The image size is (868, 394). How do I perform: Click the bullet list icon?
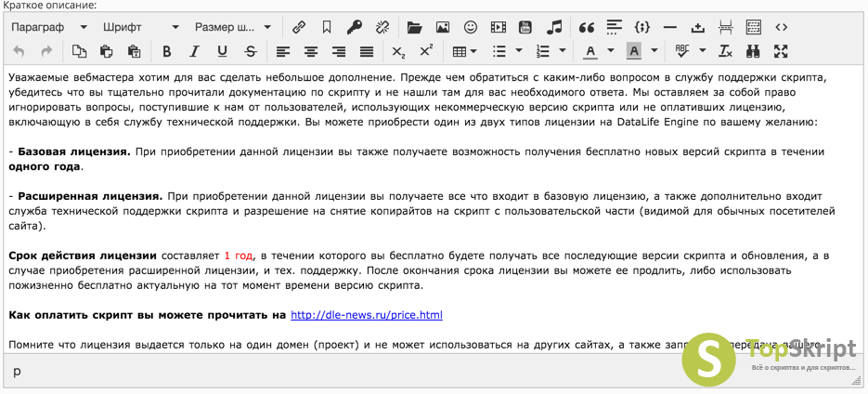[499, 51]
